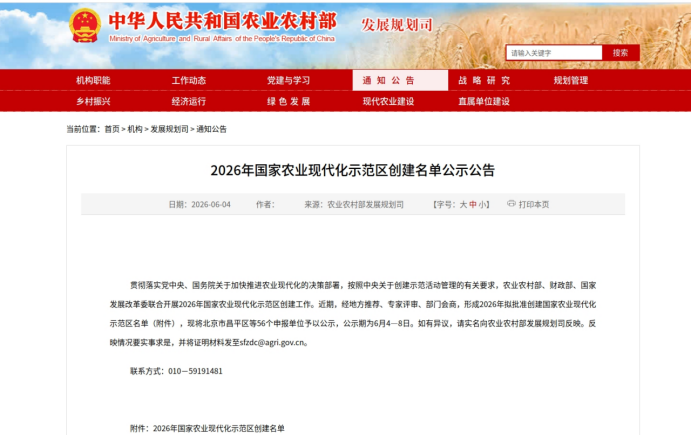Set font size to 中
This screenshot has height=435, width=691.
coord(473,204)
